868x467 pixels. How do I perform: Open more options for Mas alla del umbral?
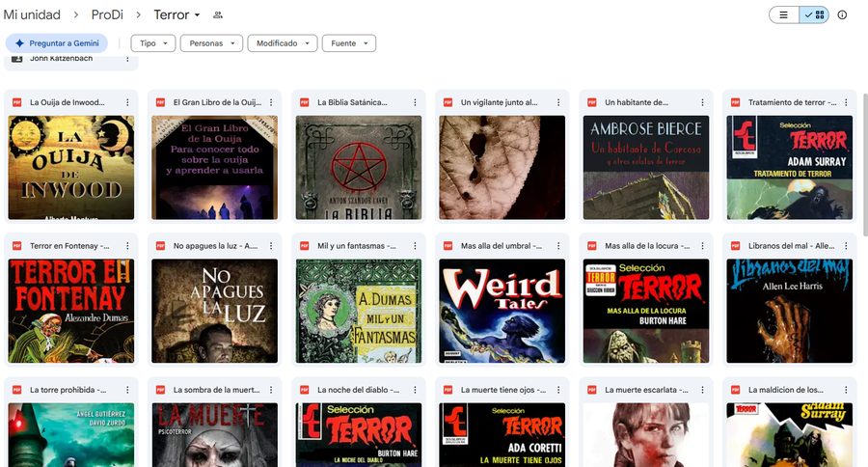point(558,246)
